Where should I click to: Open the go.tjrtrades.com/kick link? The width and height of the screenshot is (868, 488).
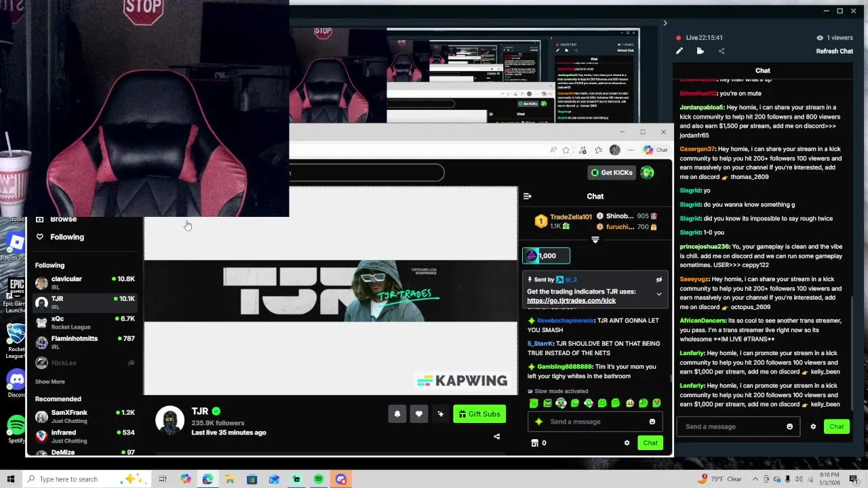tap(571, 300)
